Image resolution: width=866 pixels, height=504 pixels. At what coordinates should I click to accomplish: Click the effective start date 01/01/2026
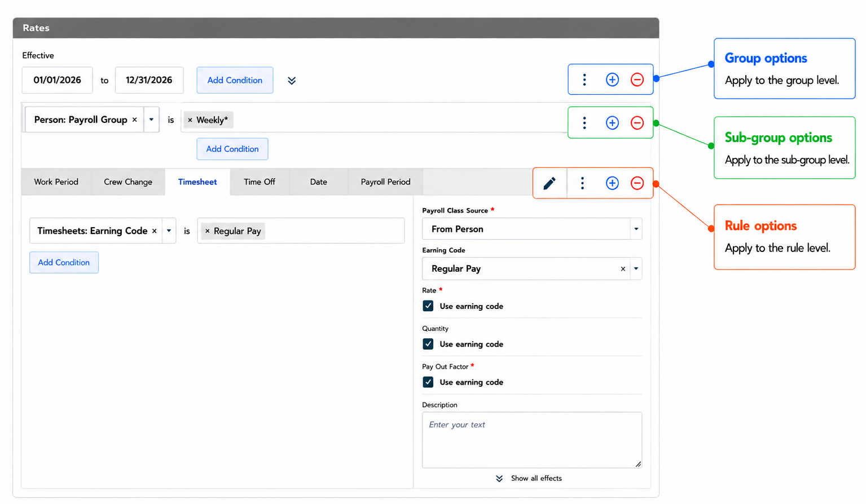[57, 80]
